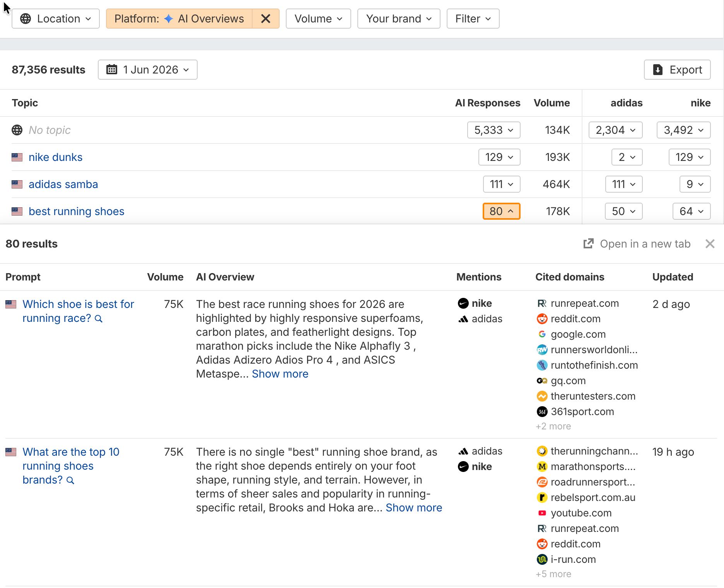Click the youtube.com cited domain
The width and height of the screenshot is (724, 588).
pos(581,513)
